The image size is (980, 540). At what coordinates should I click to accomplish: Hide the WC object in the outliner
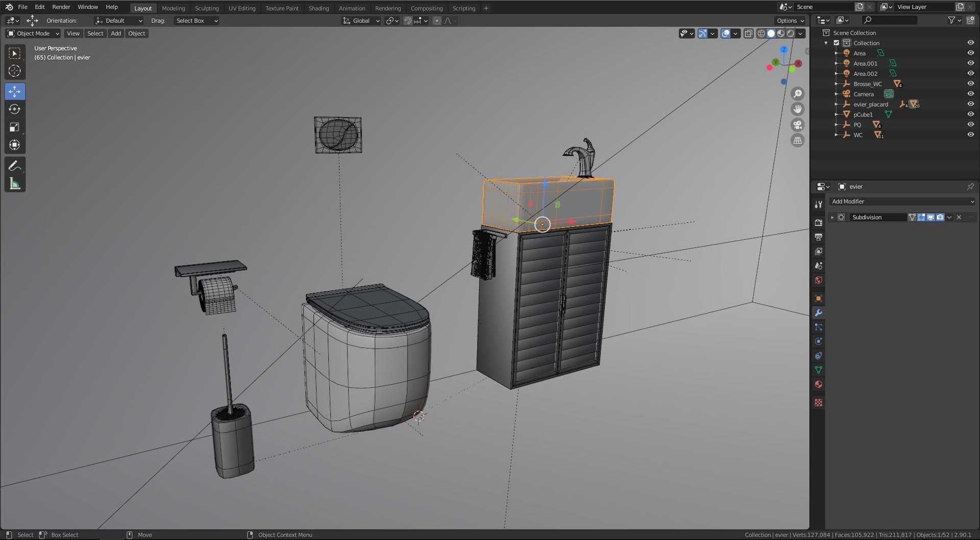970,135
